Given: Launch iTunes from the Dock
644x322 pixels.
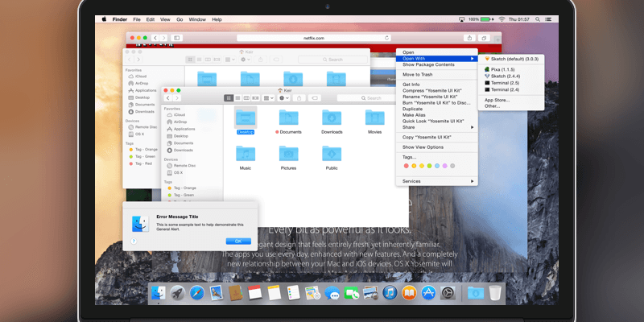Looking at the screenshot, I should point(391,293).
